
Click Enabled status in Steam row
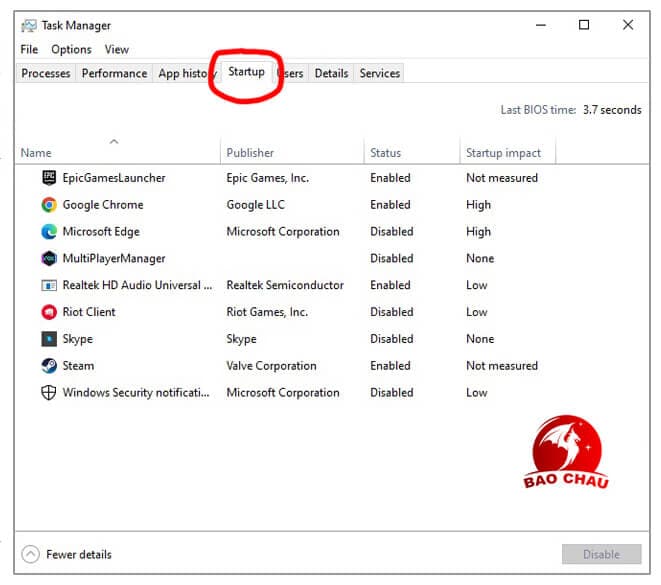click(390, 366)
